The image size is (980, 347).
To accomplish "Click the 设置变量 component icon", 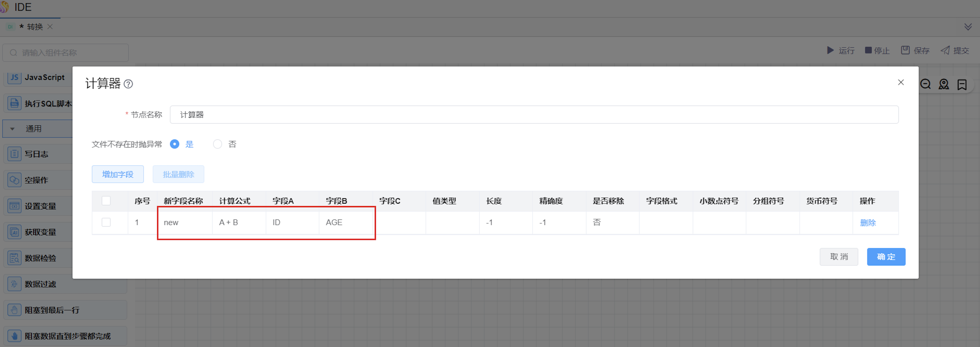I will [14, 206].
